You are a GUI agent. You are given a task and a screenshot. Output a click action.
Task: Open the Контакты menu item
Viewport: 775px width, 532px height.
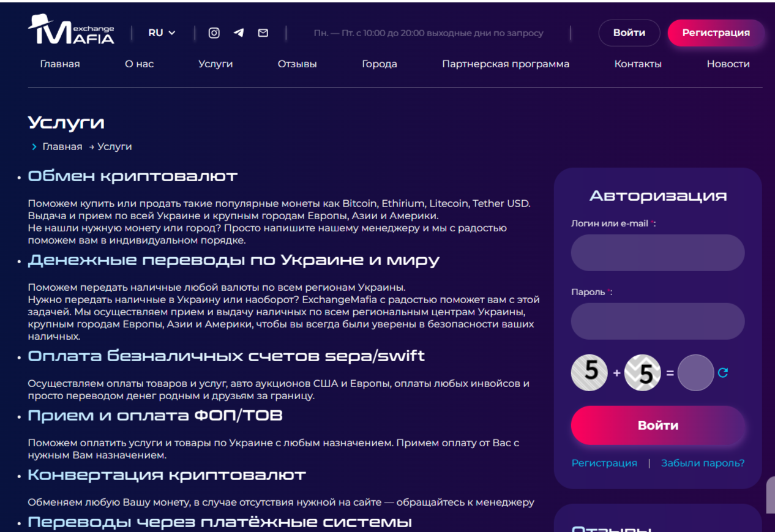pyautogui.click(x=638, y=64)
